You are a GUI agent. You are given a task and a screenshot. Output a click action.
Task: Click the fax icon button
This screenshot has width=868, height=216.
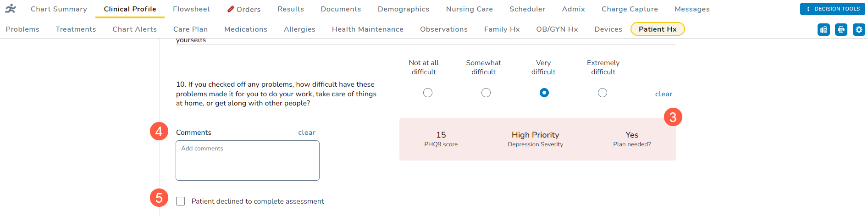pyautogui.click(x=824, y=30)
